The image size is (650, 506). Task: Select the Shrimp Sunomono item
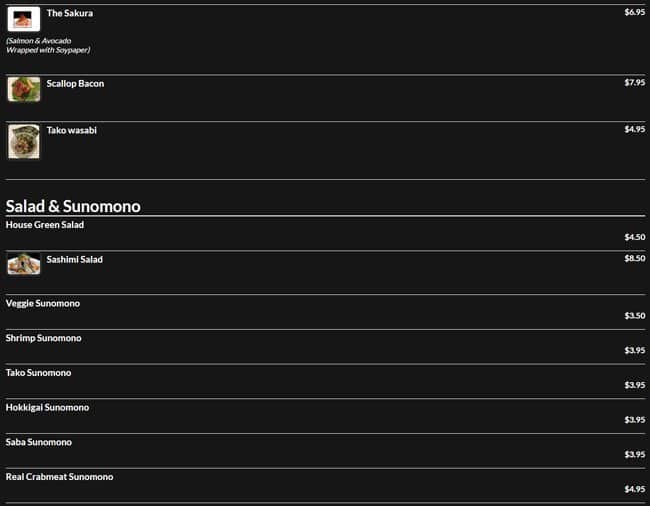coord(44,338)
